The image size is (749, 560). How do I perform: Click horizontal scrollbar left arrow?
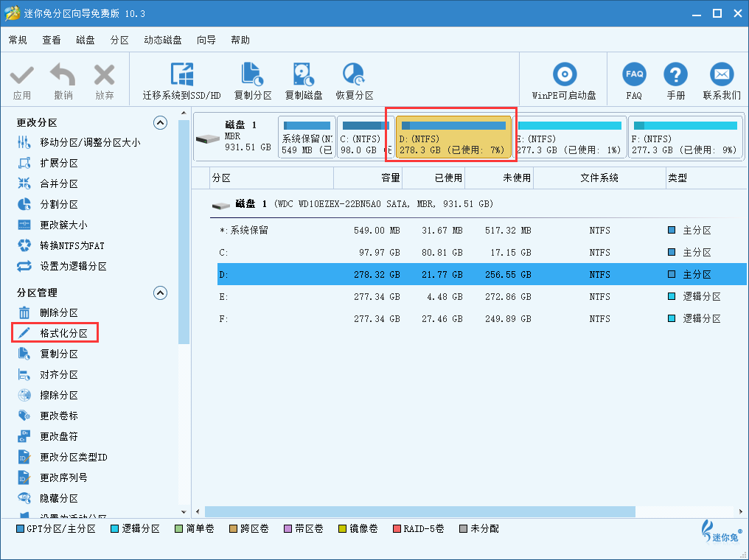(198, 512)
